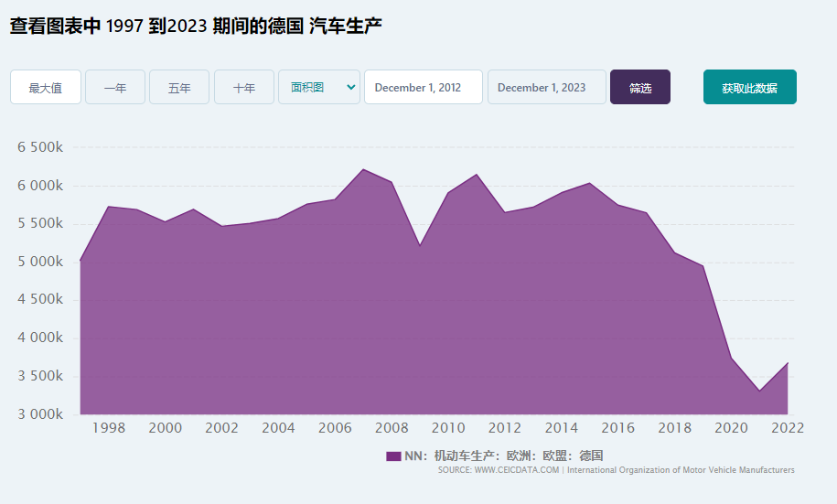Image resolution: width=837 pixels, height=504 pixels.
Task: Click the legend label NN：机动车生产：欧洲：欧盟：德国
Action: [503, 456]
